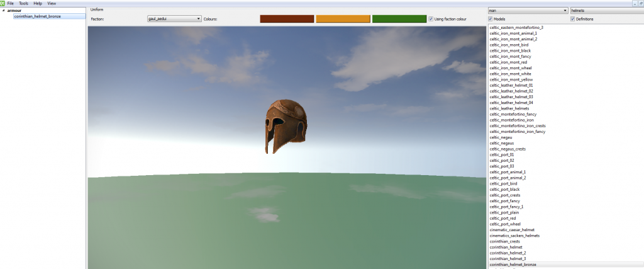Click the green faction colour swatch
Viewport: 644px width, 269px height.
[399, 19]
